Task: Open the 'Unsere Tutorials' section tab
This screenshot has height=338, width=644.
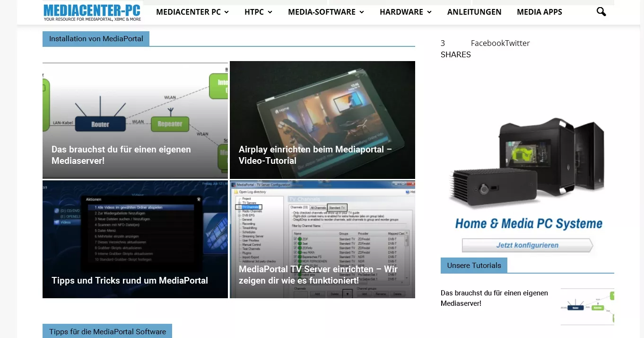Action: 474,265
